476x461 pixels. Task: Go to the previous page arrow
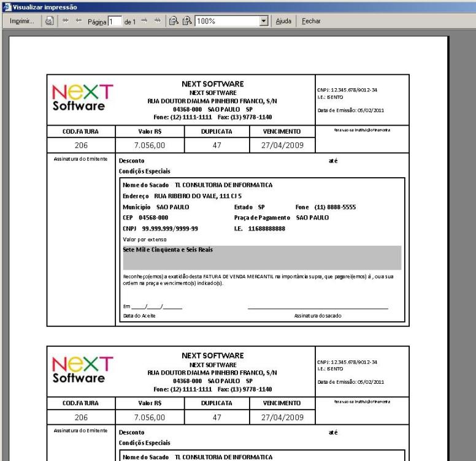[x=79, y=21]
